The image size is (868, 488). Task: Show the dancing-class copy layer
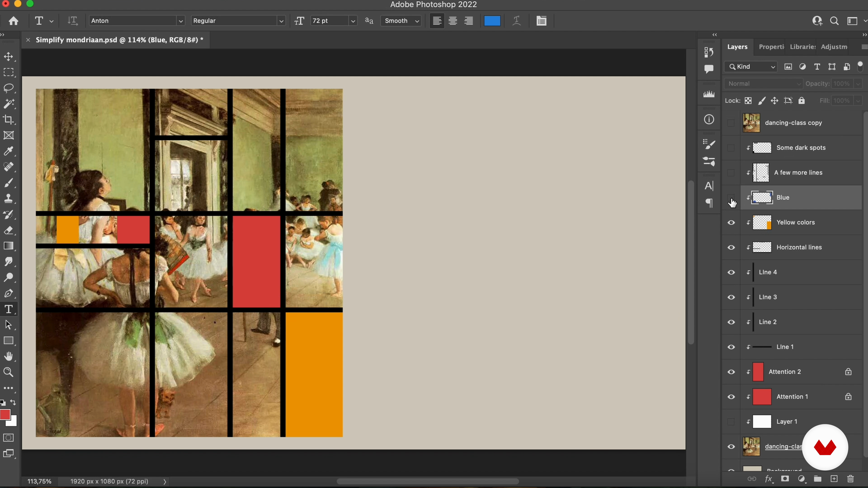pyautogui.click(x=731, y=123)
